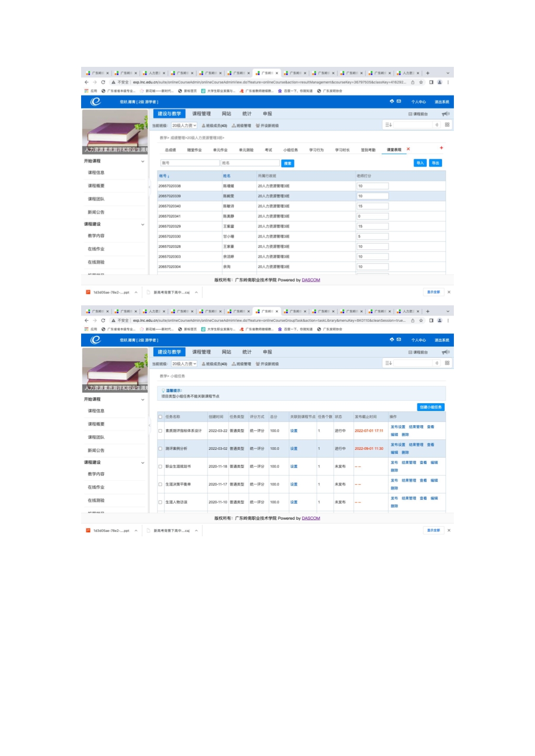The image size is (535, 756).
Task: Expand the ppt download options in the upper download bar
Action: click(136, 292)
